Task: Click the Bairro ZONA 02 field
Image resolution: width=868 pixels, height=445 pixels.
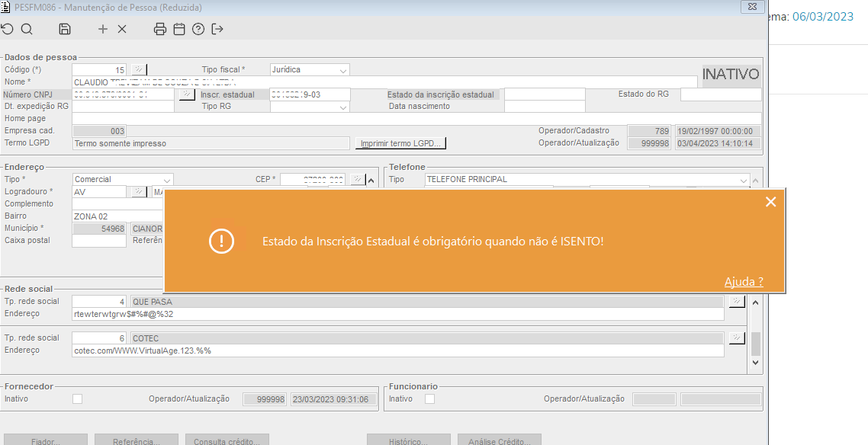Action: pos(118,216)
